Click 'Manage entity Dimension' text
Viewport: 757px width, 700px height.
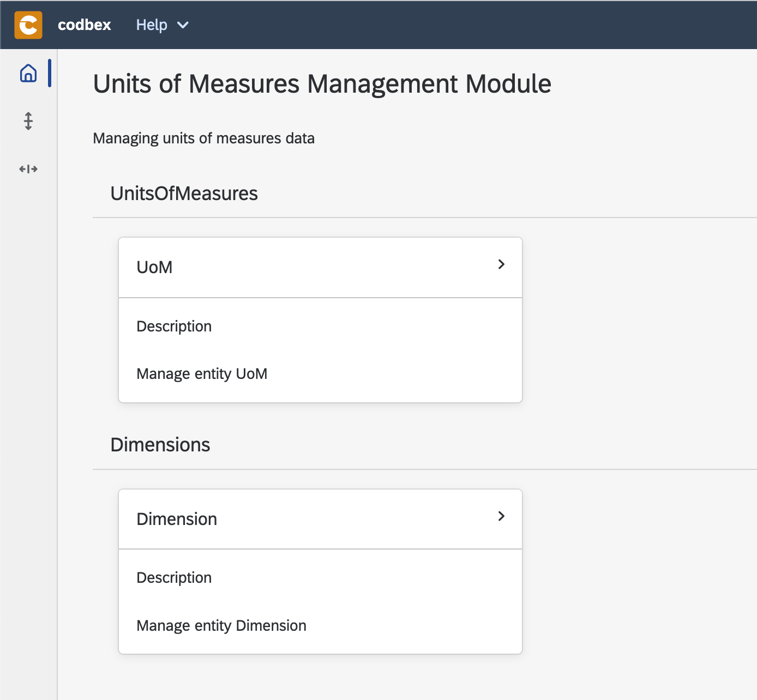click(x=221, y=626)
